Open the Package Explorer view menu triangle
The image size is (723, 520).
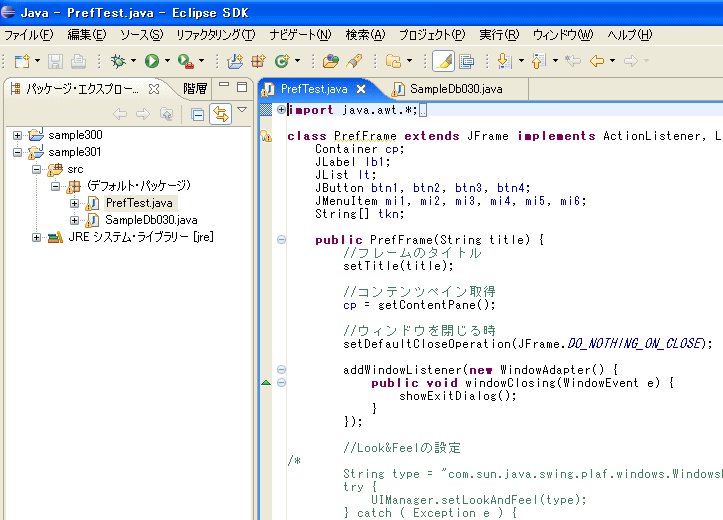[x=242, y=110]
